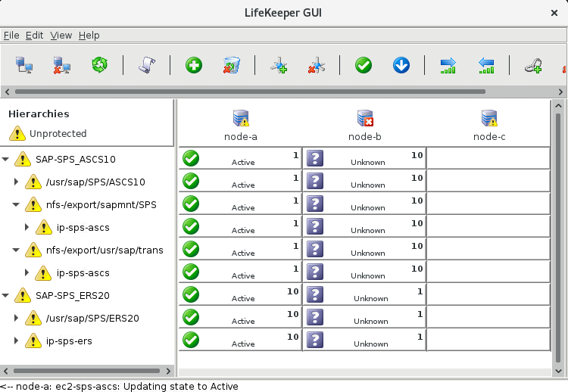Expand the /usr/sap/SPS/ASCS10 tree node

coord(16,182)
